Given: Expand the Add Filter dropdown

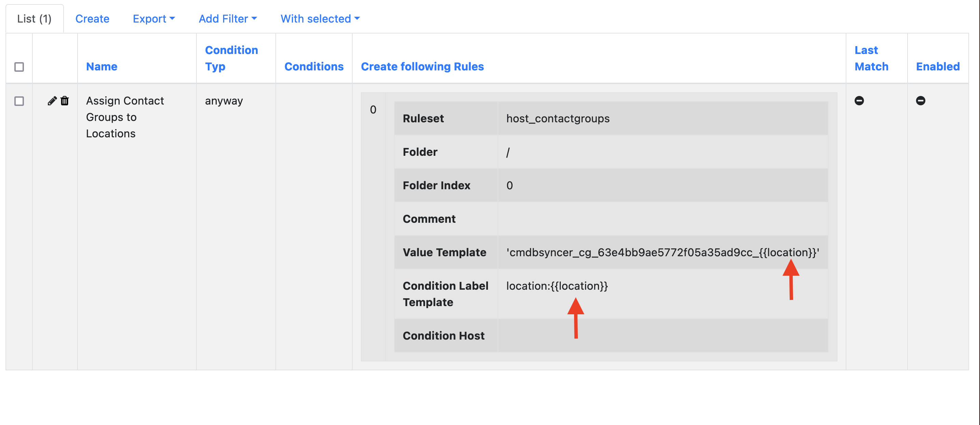Looking at the screenshot, I should coord(228,19).
